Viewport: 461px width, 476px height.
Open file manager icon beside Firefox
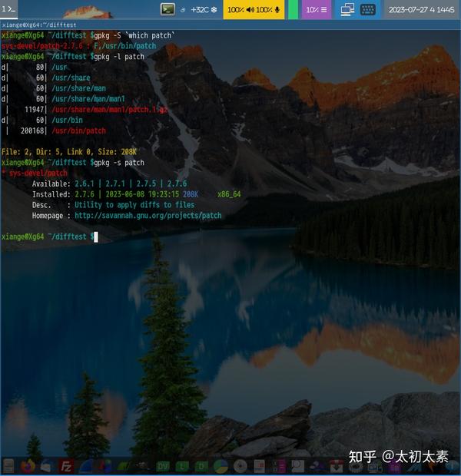click(x=46, y=466)
